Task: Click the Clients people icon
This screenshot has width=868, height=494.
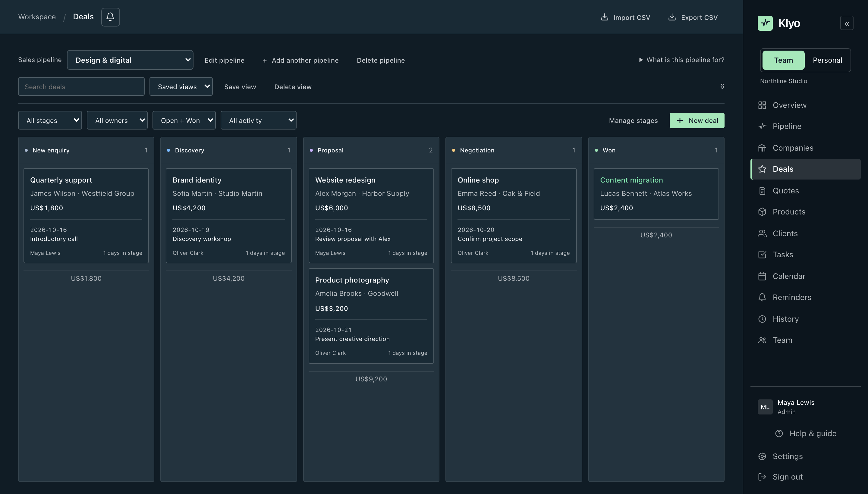Action: point(762,233)
